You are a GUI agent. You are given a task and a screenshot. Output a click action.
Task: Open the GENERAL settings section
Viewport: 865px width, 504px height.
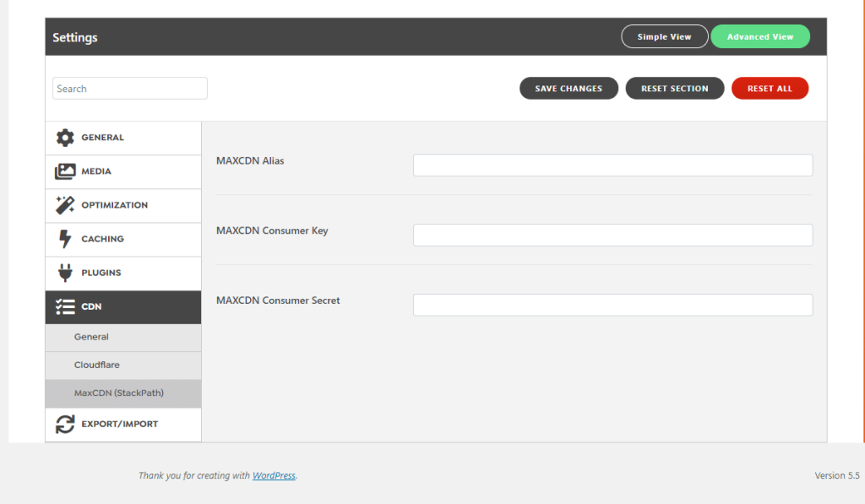coord(123,138)
